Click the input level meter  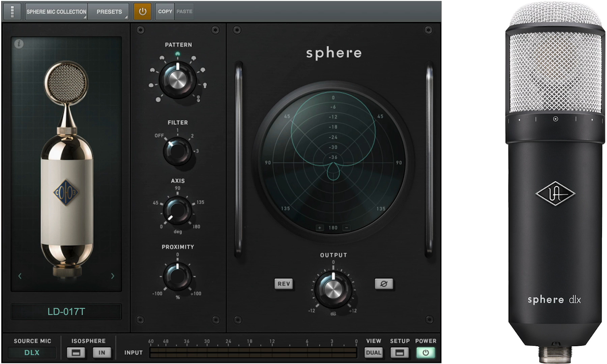253,353
